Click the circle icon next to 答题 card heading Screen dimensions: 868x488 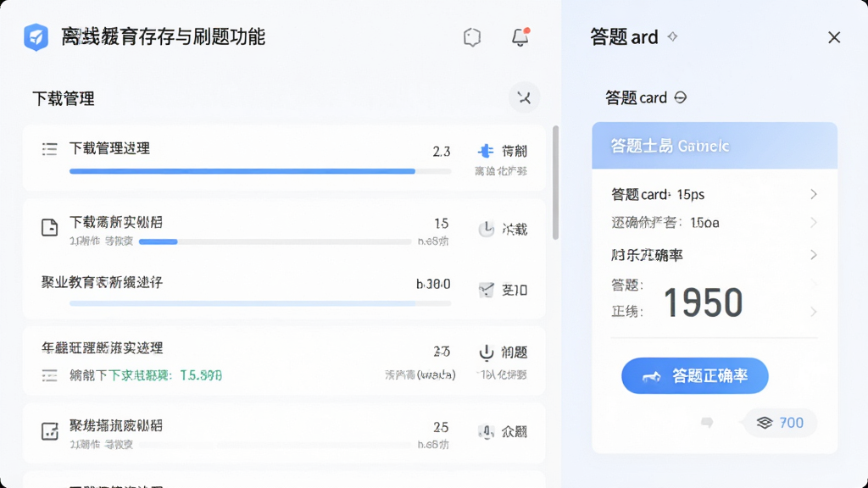point(681,98)
